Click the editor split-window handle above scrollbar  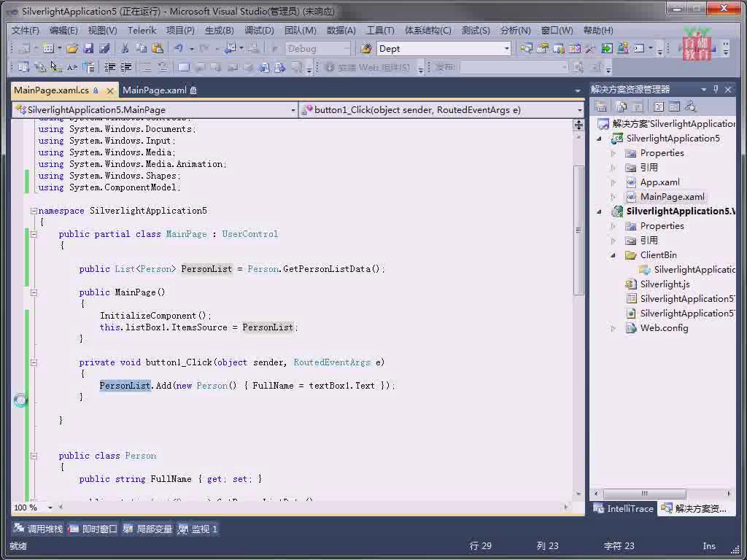point(578,125)
